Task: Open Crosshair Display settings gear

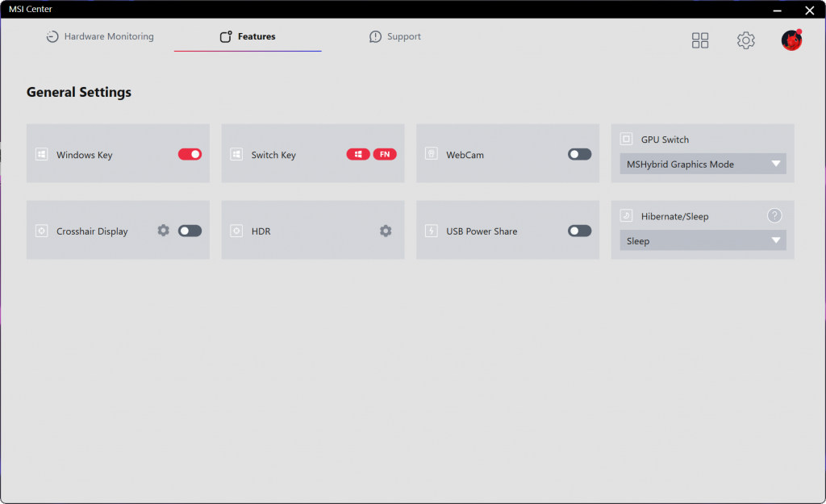Action: tap(164, 231)
